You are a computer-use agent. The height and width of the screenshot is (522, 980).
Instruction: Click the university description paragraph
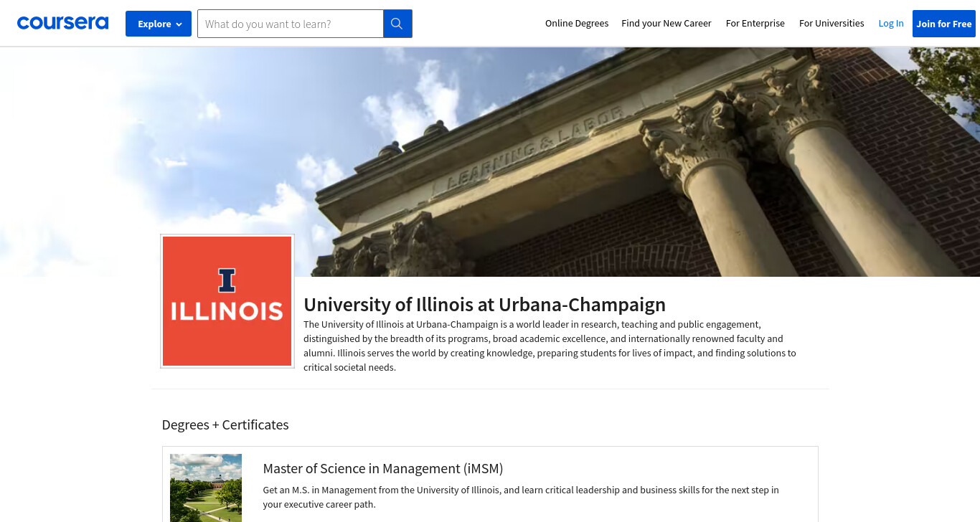pyautogui.click(x=550, y=346)
